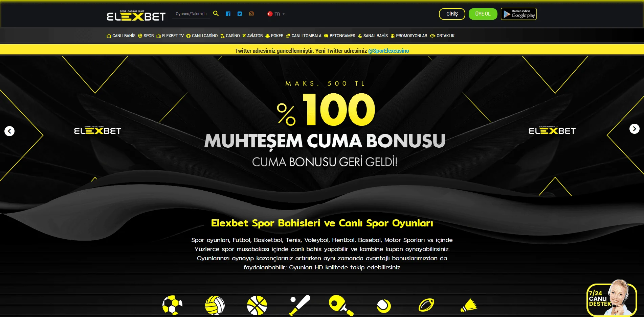The height and width of the screenshot is (317, 644).
Task: Select the basketball sport icon
Action: click(x=257, y=306)
